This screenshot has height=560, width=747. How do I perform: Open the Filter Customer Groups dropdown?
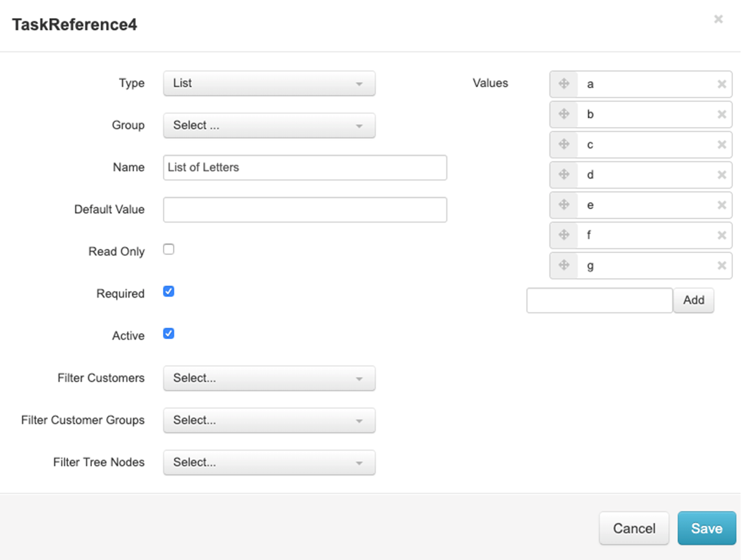pos(269,421)
